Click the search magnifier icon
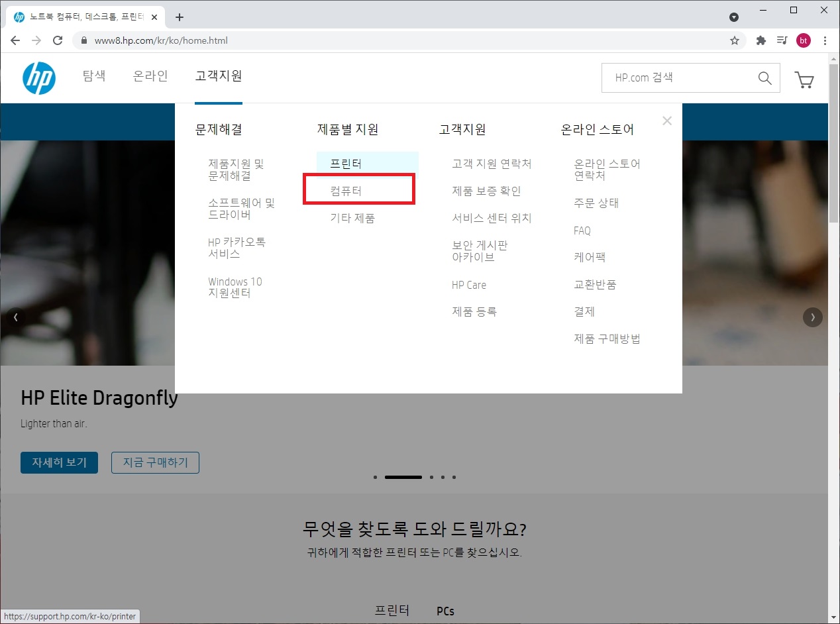This screenshot has height=624, width=840. click(x=764, y=78)
